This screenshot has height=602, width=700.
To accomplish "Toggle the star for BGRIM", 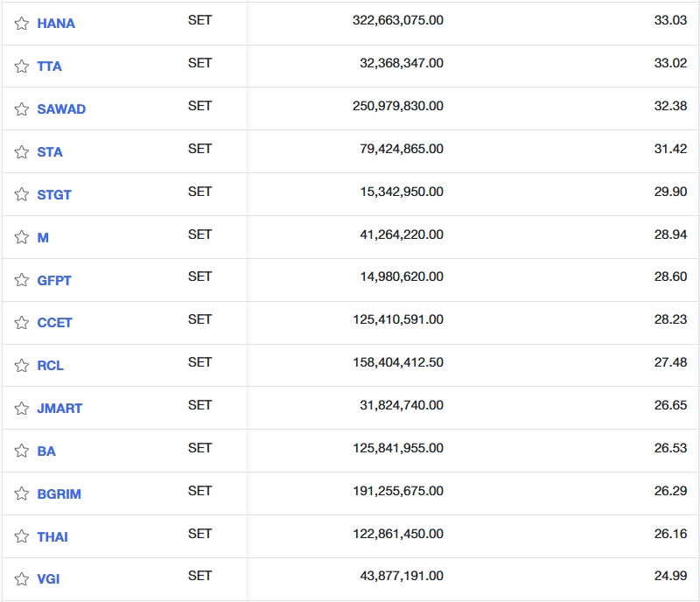I will (x=22, y=493).
